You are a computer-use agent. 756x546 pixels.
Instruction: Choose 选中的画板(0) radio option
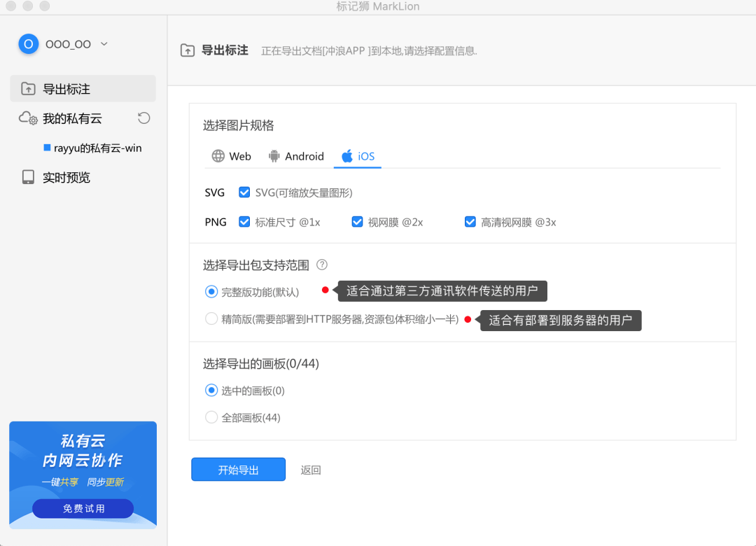click(x=211, y=390)
